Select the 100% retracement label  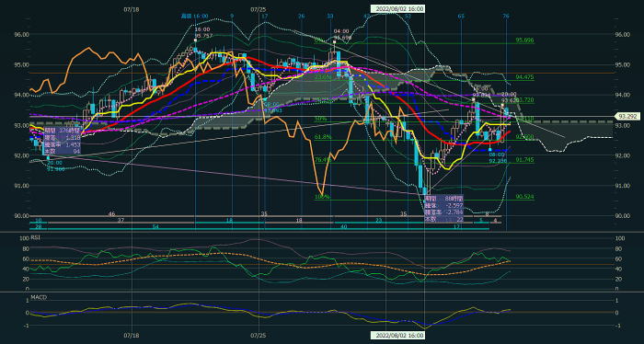click(322, 197)
